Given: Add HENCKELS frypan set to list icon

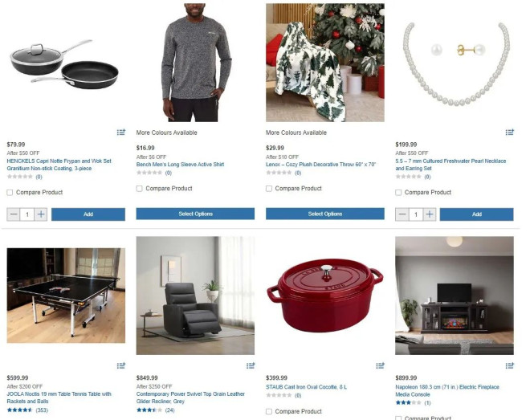Looking at the screenshot, I should pyautogui.click(x=121, y=133).
